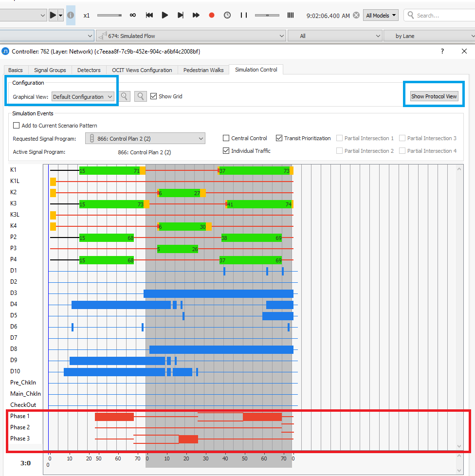
Task: Expand the Requested Signal Program dropdown
Action: [145, 139]
